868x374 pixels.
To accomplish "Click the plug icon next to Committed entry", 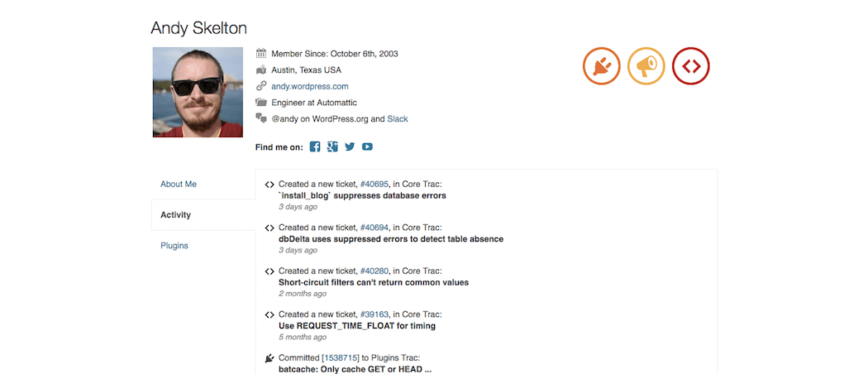I will pos(269,358).
